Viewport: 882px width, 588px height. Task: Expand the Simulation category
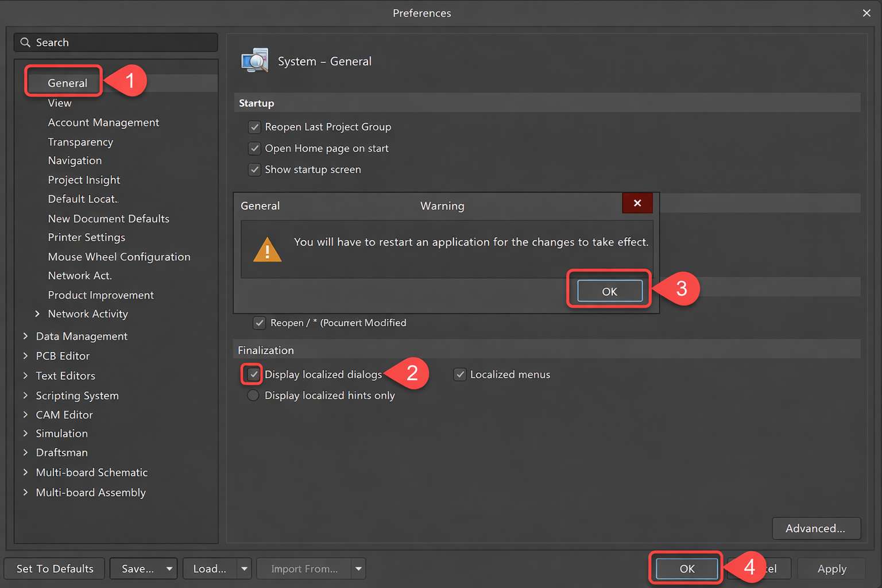coord(25,434)
